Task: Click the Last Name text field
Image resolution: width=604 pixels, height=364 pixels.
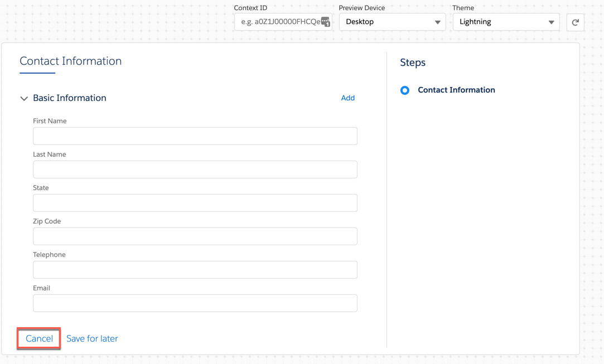Action: 195,169
